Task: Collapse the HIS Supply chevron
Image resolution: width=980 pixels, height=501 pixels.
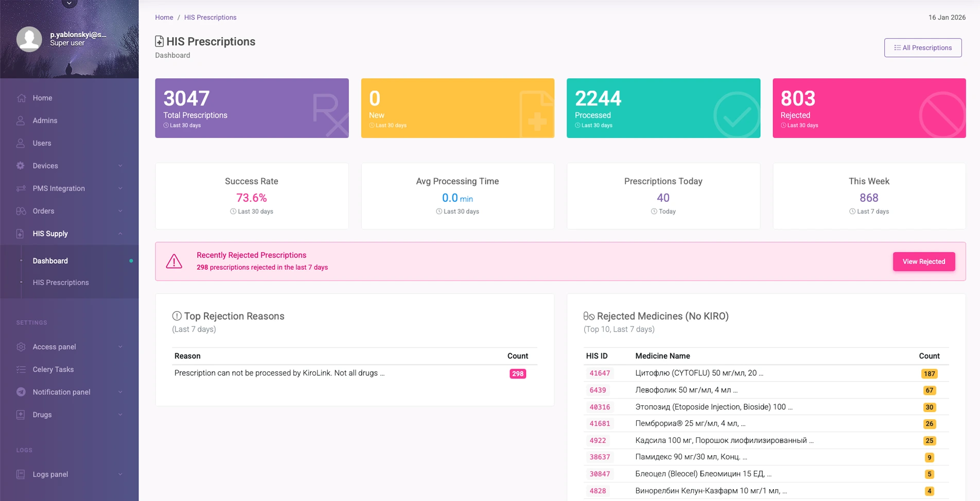Action: click(120, 234)
